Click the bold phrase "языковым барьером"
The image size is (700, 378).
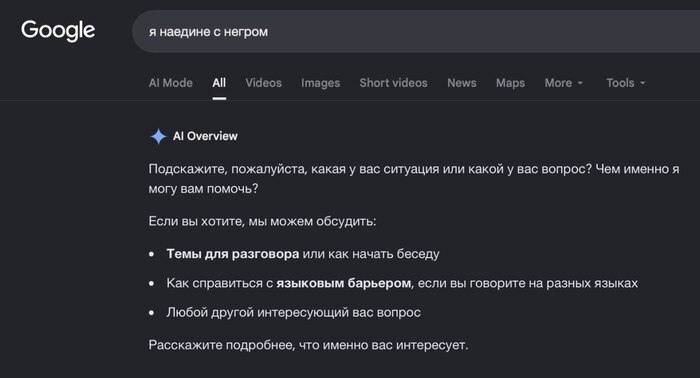point(344,283)
